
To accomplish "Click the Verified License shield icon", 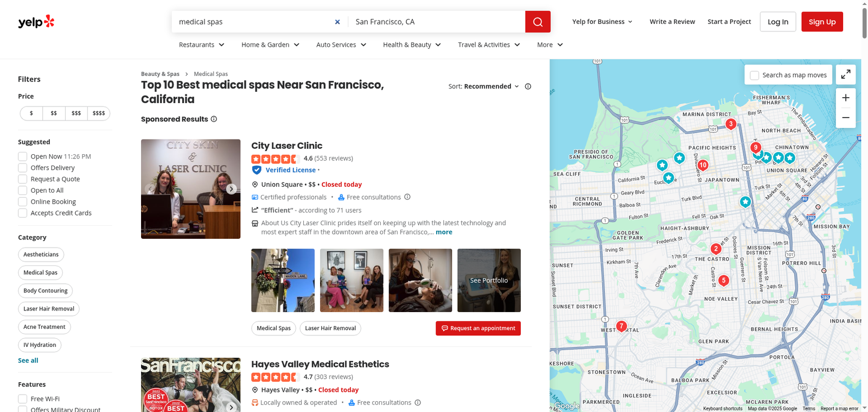I will [257, 170].
